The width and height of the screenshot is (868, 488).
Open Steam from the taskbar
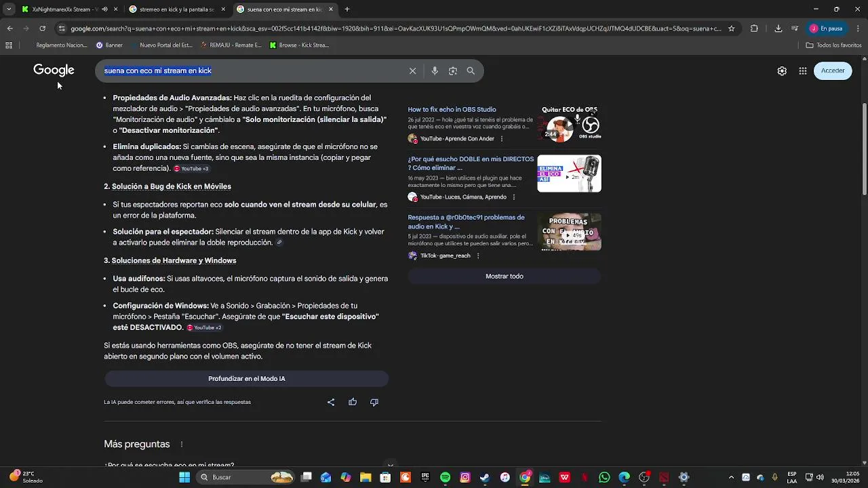point(485,477)
